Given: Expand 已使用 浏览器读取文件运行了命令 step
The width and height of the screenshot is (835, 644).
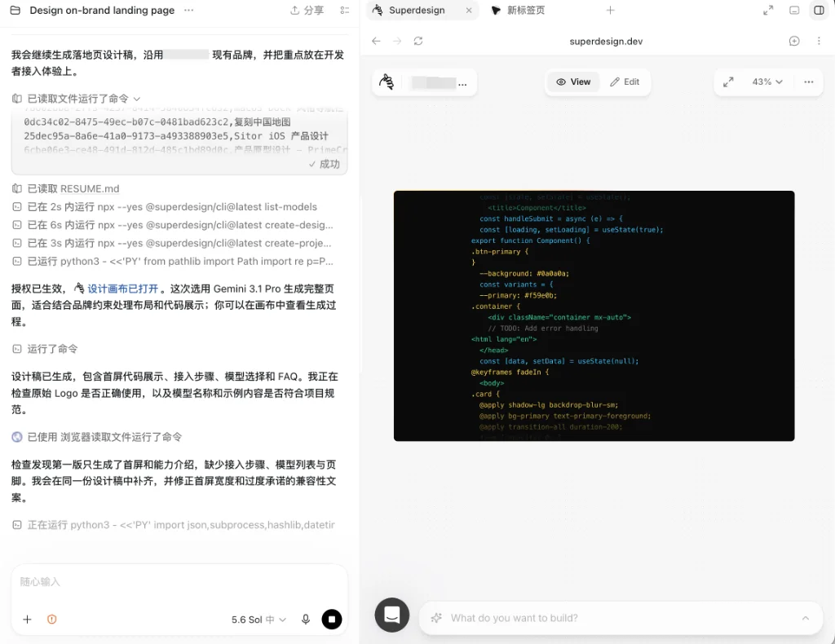Looking at the screenshot, I should point(97,437).
